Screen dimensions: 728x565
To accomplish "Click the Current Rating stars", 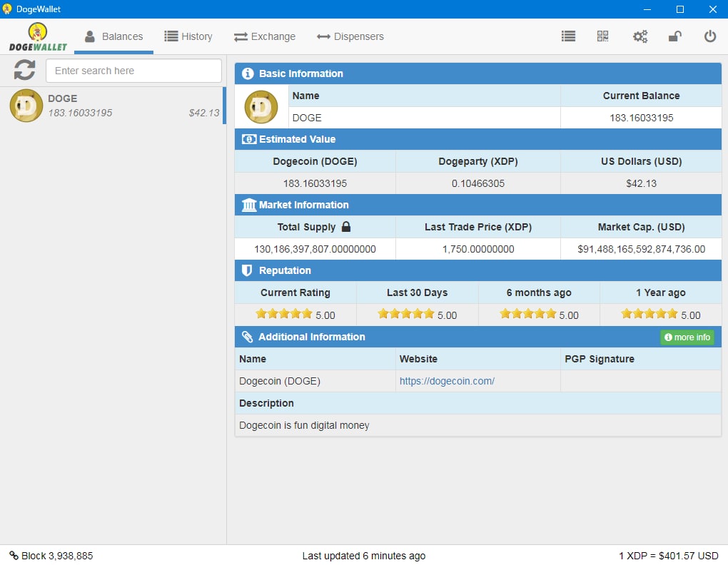I will pos(284,314).
